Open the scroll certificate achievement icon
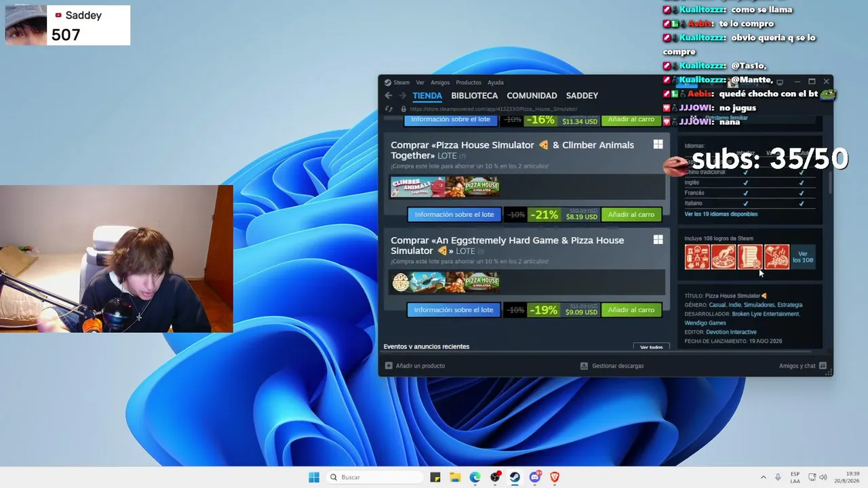Screen dimensions: 868x488 pyautogui.click(x=750, y=257)
